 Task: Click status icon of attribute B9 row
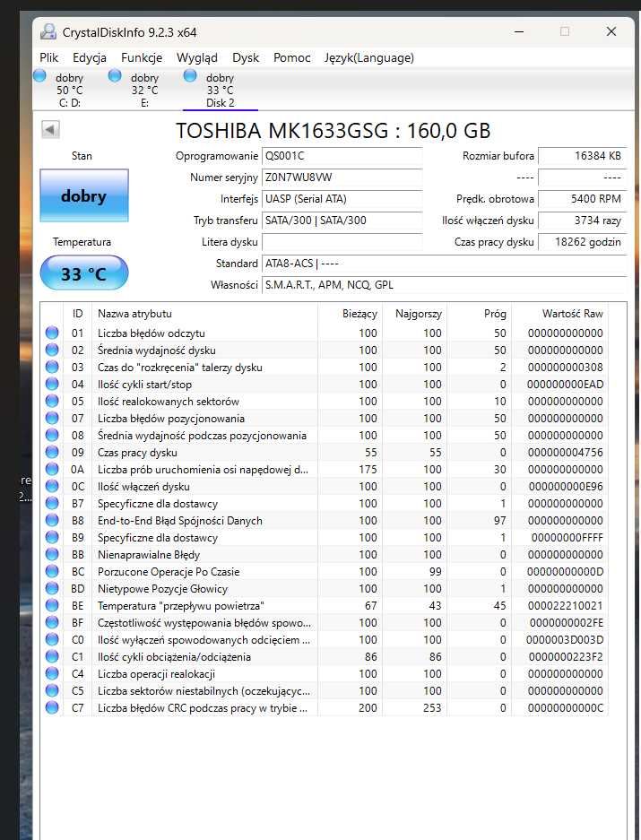52,537
